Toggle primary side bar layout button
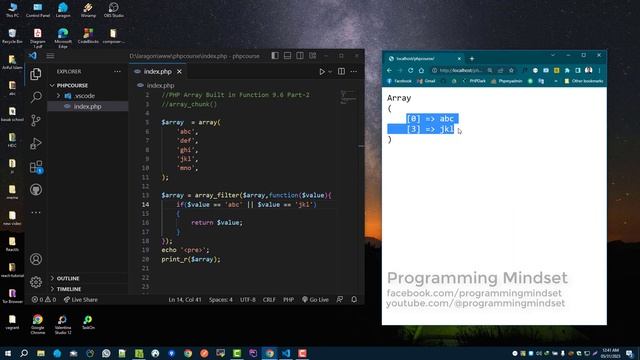The height and width of the screenshot is (360, 640). [x=275, y=56]
